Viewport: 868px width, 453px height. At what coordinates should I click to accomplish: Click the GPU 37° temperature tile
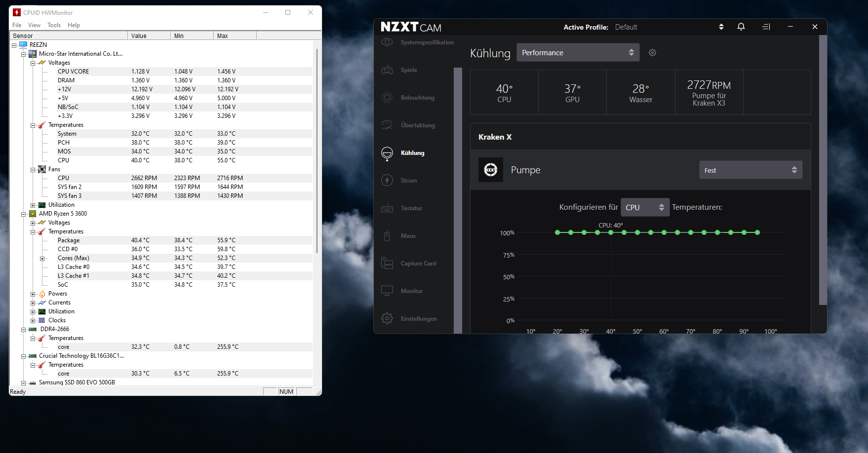coord(572,92)
